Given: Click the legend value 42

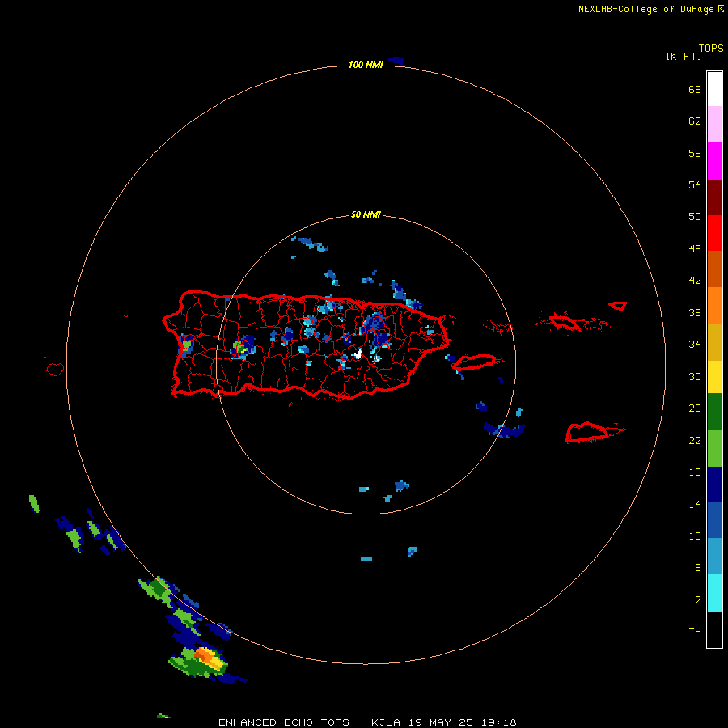Looking at the screenshot, I should coord(695,281).
